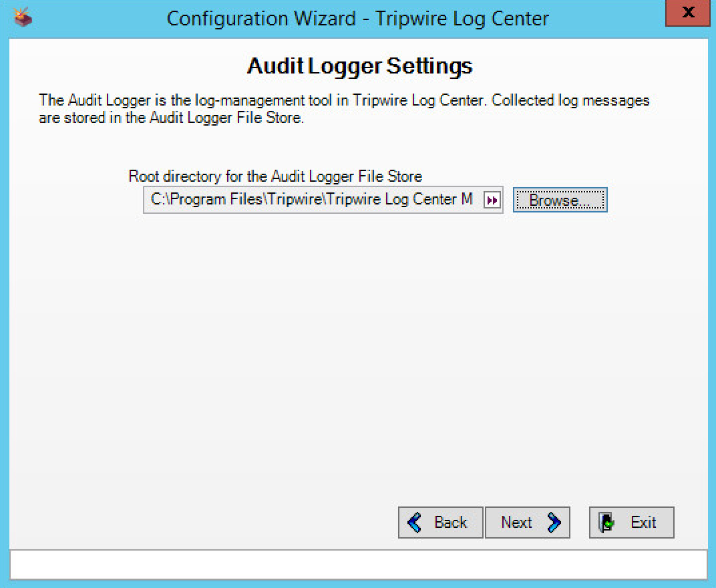
Task: Click the blue right chevron on Next
Action: 554,523
